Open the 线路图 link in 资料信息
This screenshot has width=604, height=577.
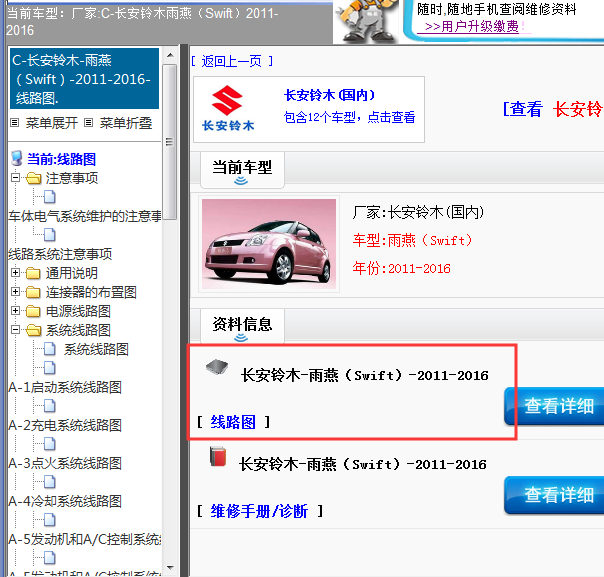tap(233, 422)
